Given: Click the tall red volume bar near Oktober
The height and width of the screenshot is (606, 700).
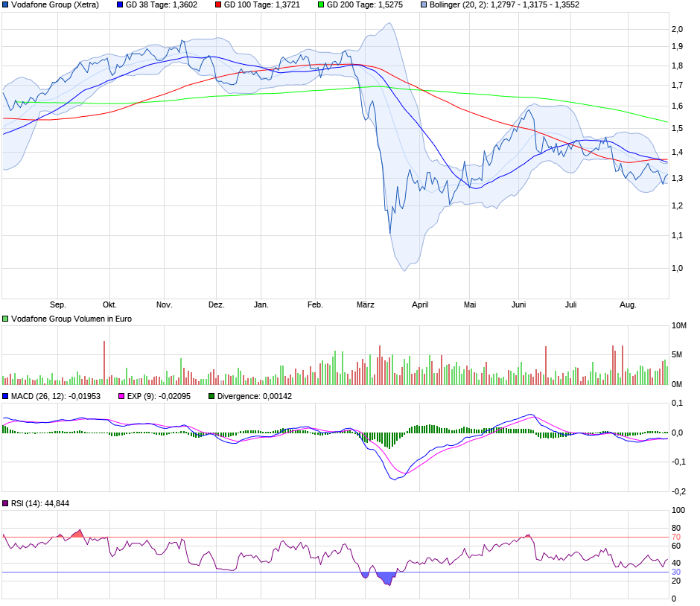Looking at the screenshot, I should point(104,363).
